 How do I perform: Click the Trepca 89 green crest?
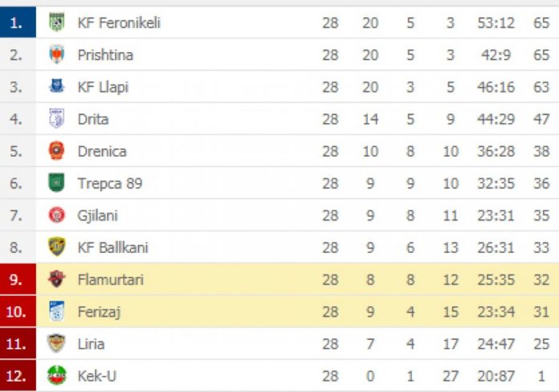pyautogui.click(x=56, y=182)
